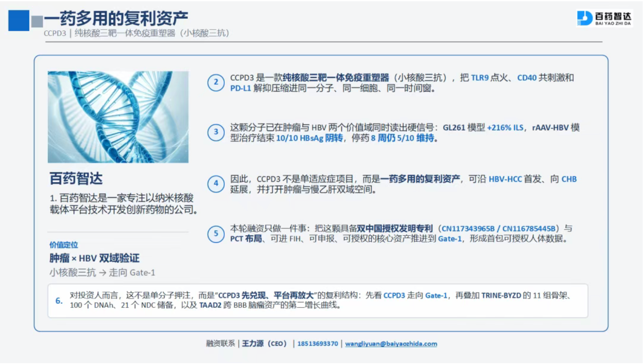Click the 百药智达 heading below the image
The width and height of the screenshot is (644, 364).
[x=76, y=179]
